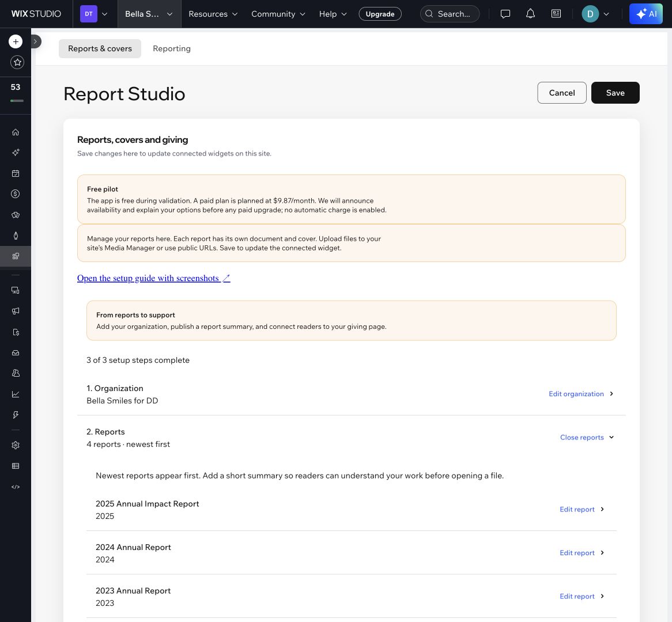The width and height of the screenshot is (672, 622).
Task: Open the sparkle AI icon in left sidebar
Action: [x=16, y=153]
